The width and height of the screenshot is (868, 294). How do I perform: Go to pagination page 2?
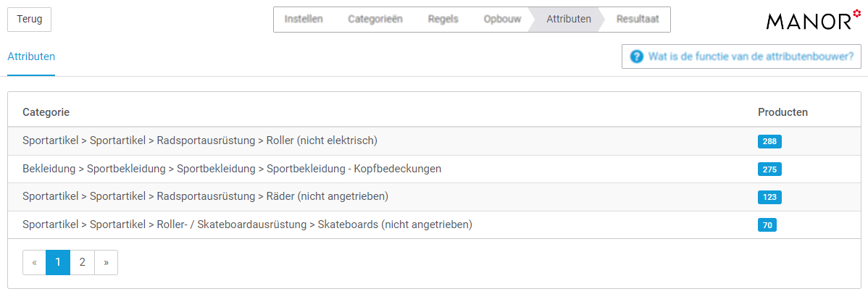pos(82,262)
